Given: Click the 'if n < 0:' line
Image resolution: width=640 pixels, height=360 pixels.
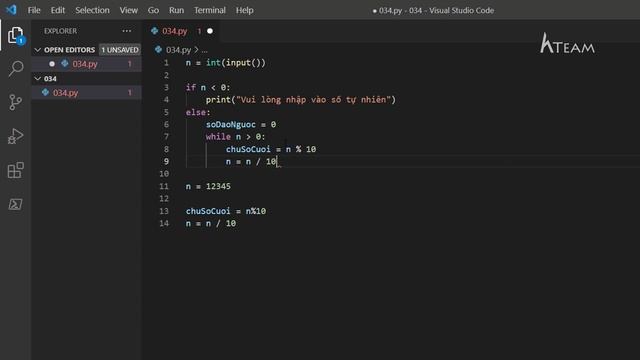Looking at the screenshot, I should pos(208,87).
